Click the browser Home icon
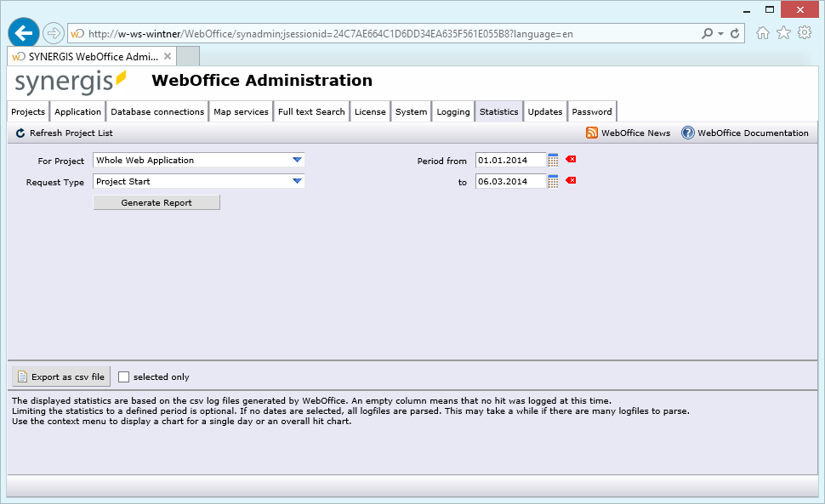This screenshot has width=825, height=504. tap(761, 32)
